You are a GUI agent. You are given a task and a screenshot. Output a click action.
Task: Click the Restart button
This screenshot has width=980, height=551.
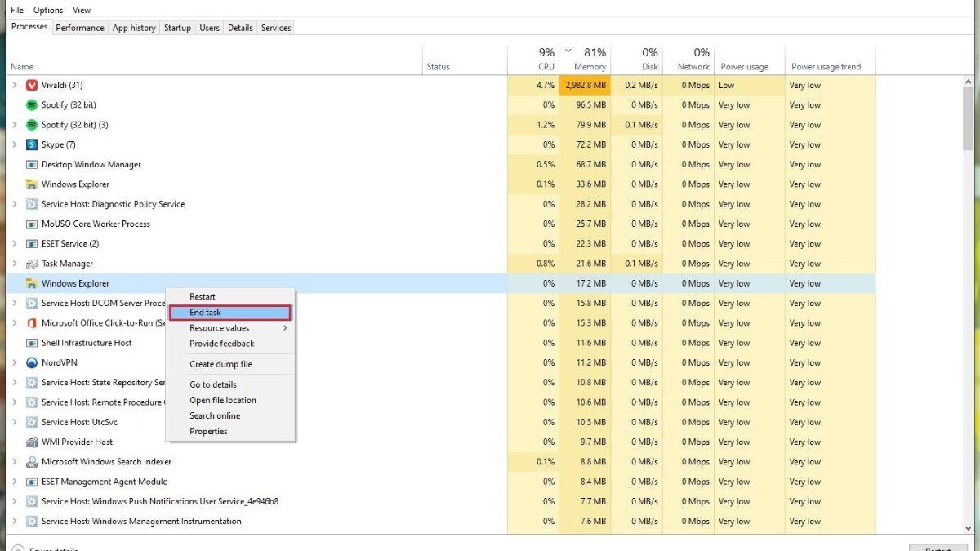click(x=938, y=548)
